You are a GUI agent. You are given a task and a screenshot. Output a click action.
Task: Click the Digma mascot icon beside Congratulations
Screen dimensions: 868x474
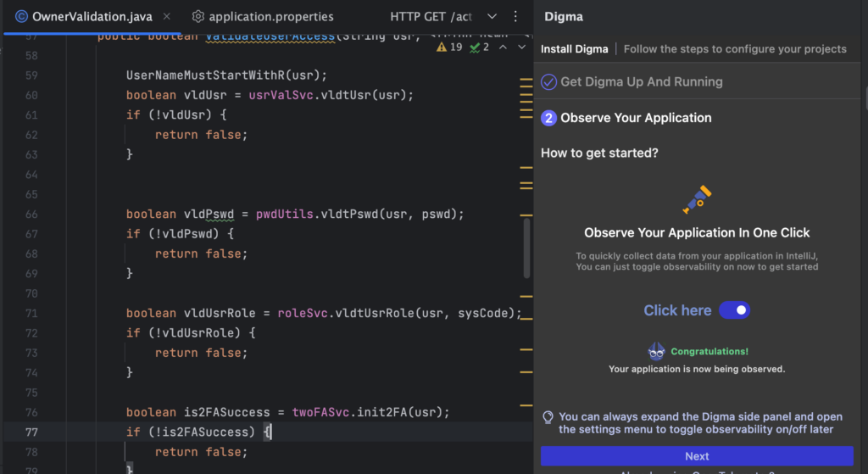[x=657, y=351]
